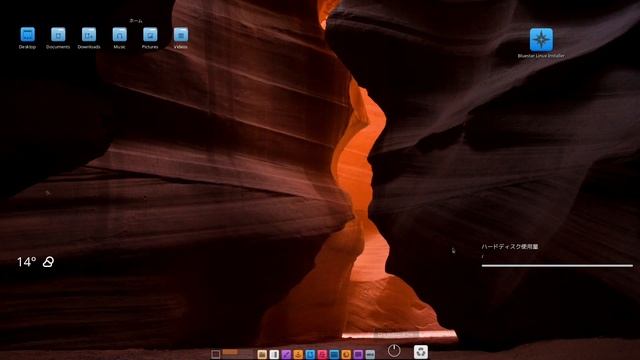Open the Music folder icon
640x360 pixels.
120,35
